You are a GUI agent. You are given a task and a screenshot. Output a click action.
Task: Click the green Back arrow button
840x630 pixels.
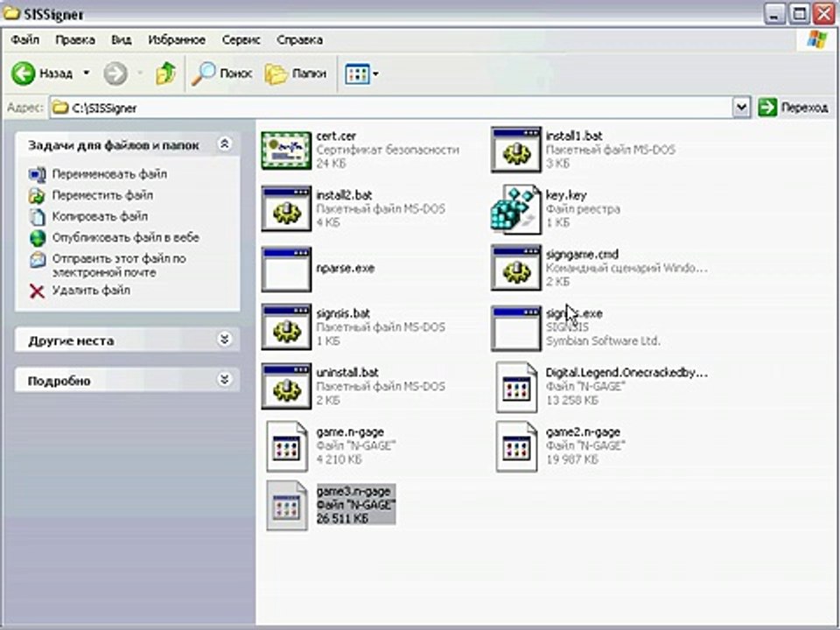pos(23,73)
